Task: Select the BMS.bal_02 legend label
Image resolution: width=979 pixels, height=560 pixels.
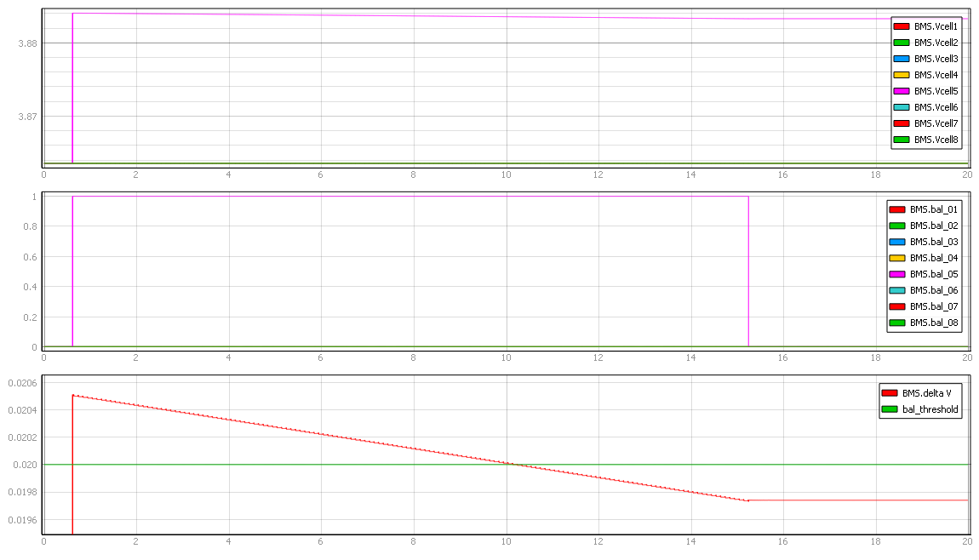Action: point(934,226)
